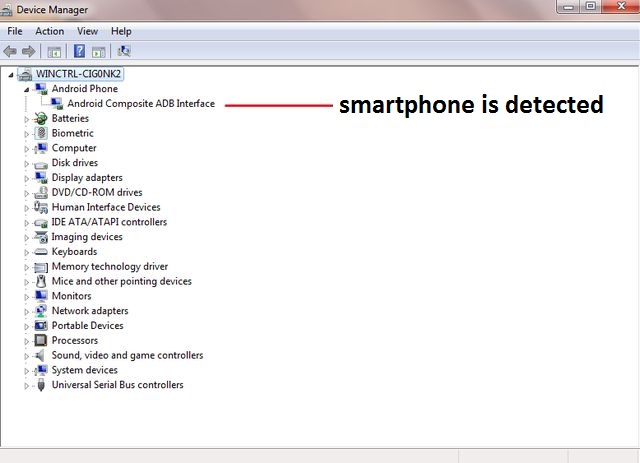The height and width of the screenshot is (463, 640).
Task: Select the WINCTRL-CIG0NK2 computer icon
Action: click(25, 74)
